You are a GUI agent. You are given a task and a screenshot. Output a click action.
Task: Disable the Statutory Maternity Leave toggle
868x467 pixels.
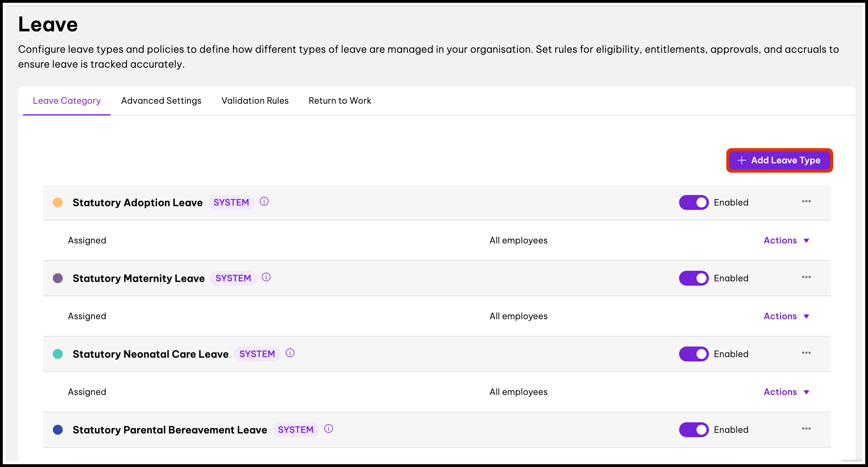pos(694,278)
